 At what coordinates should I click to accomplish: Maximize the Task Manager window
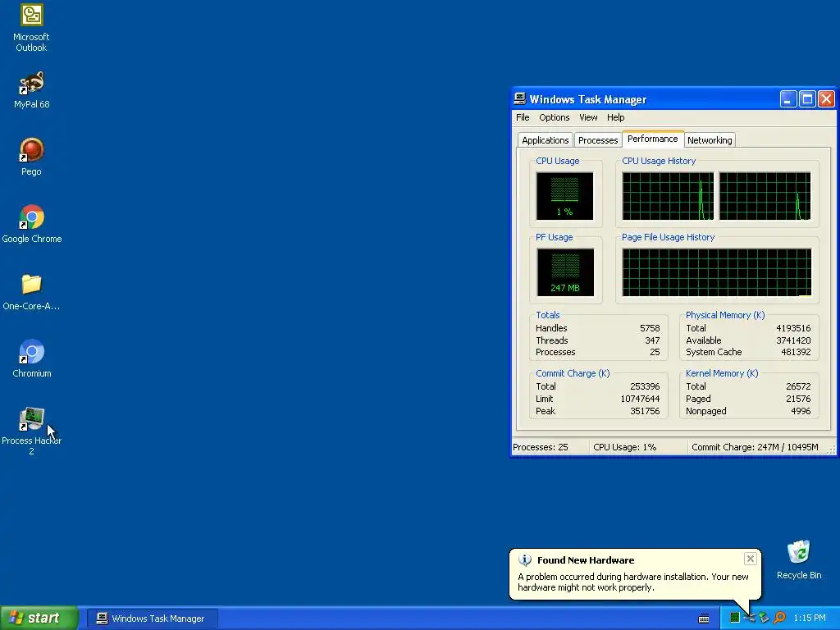point(807,99)
